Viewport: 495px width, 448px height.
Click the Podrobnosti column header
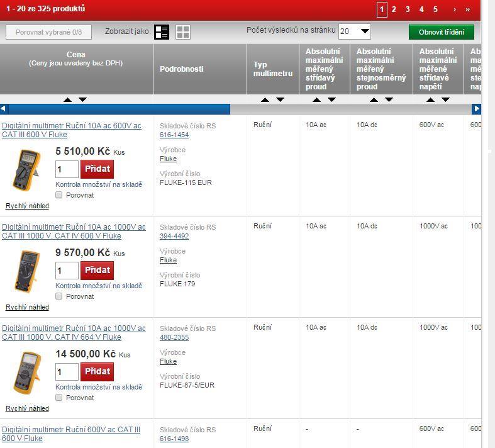point(200,69)
